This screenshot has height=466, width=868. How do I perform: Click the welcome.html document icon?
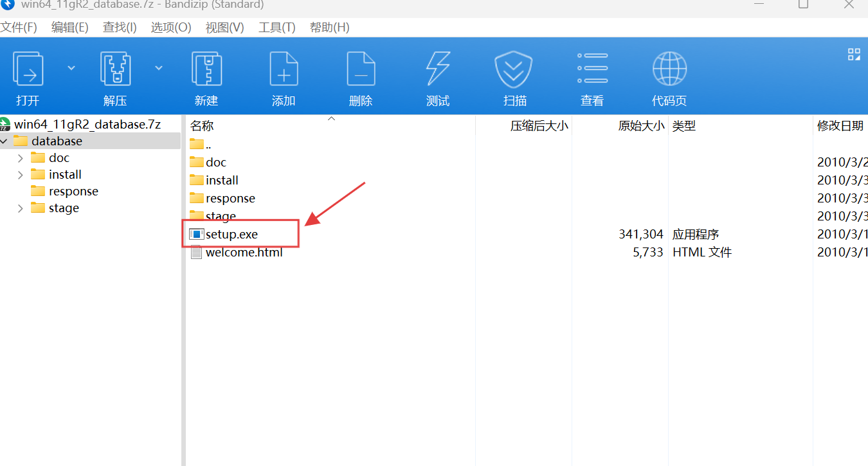coord(197,252)
